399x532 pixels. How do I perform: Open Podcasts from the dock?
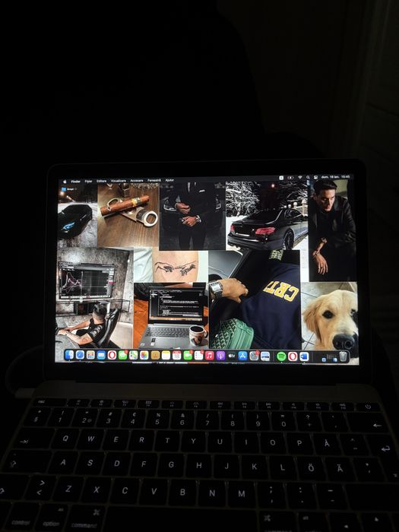pyautogui.click(x=220, y=355)
